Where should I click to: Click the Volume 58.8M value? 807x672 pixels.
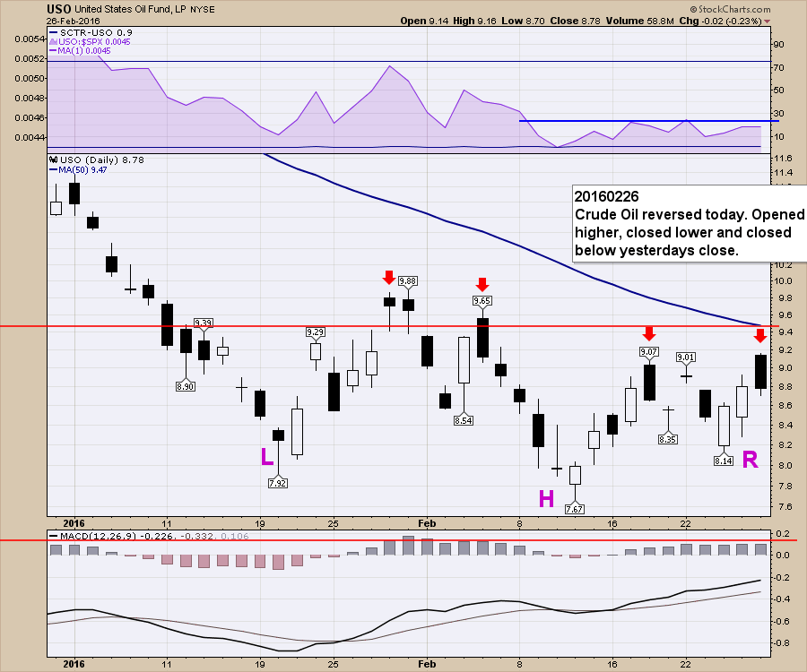click(639, 22)
